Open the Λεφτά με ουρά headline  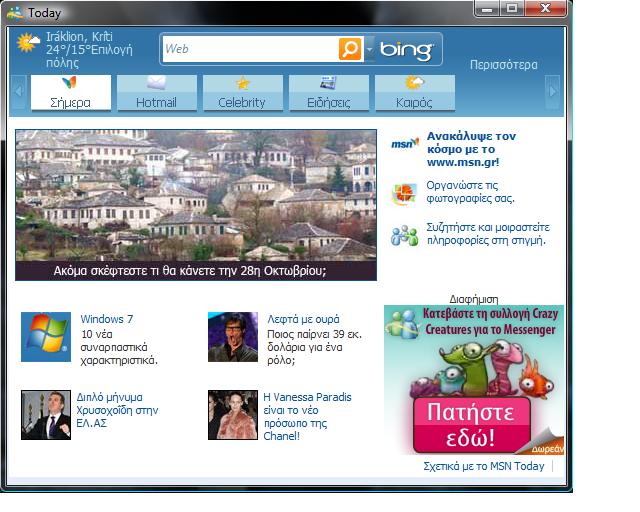tap(303, 319)
